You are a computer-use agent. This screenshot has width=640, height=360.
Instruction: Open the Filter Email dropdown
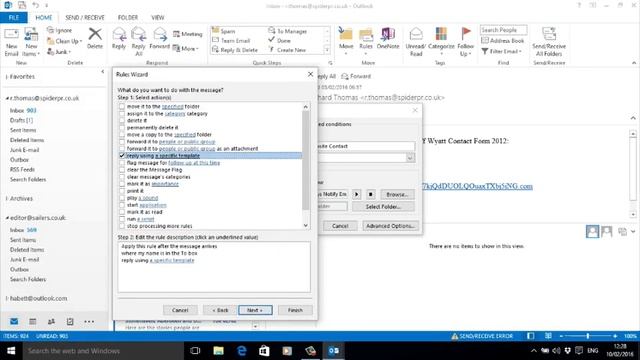502,51
